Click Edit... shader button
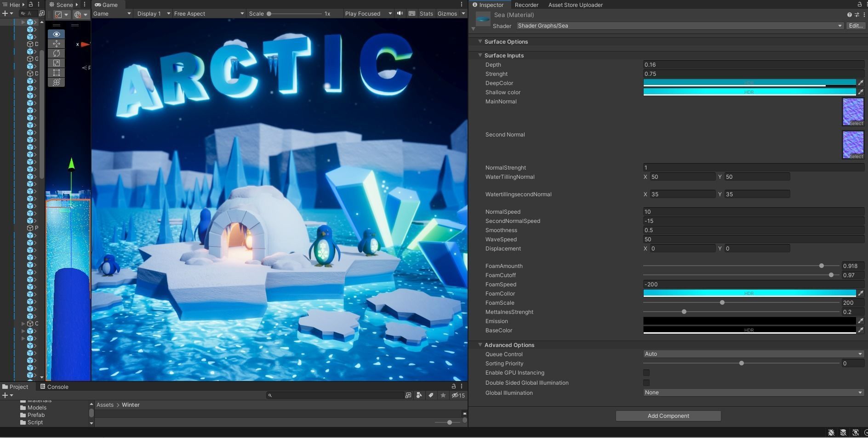868x438 pixels. tap(856, 26)
